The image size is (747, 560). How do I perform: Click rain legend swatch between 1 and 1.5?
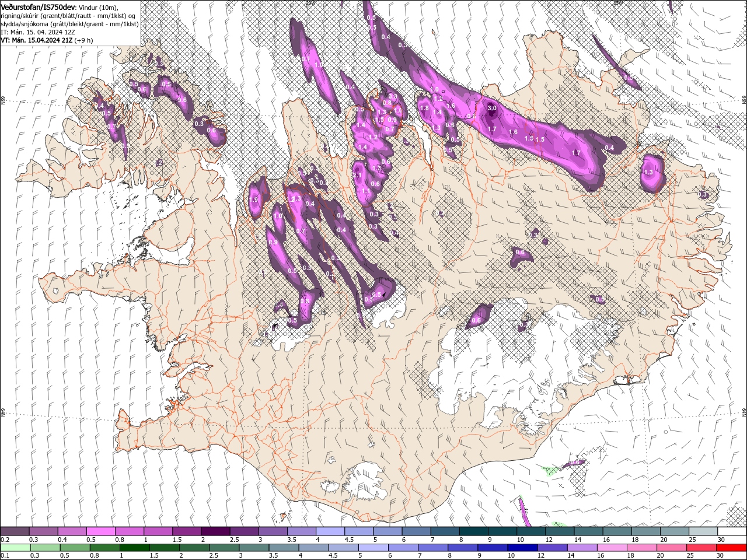134,547
